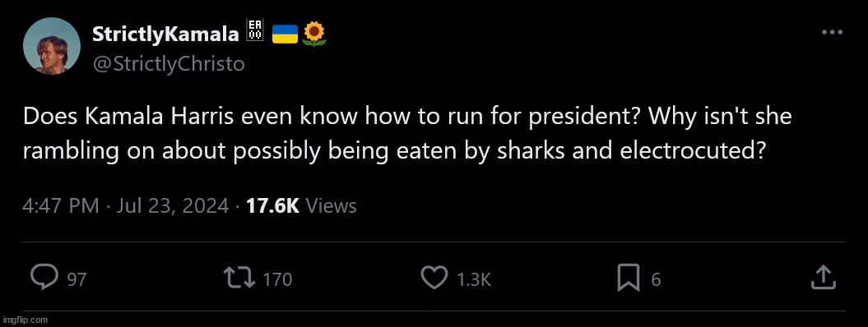Click the 4:47 PM timestamp
Viewport: 868px width, 327px height.
61,206
